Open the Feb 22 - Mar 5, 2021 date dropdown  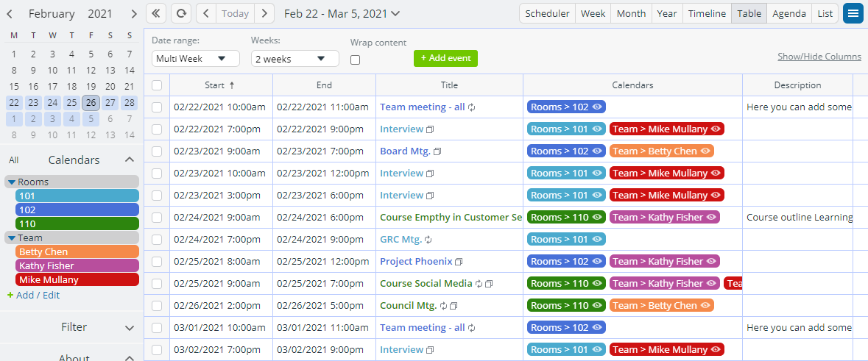342,14
